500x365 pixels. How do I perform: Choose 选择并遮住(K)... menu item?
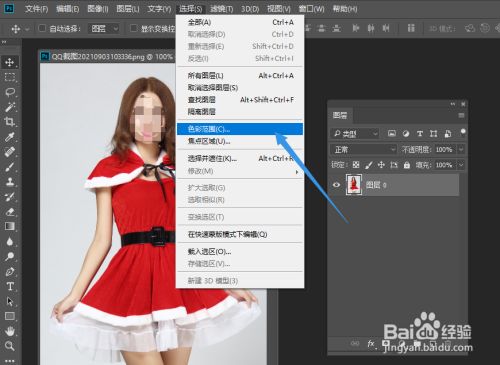pyautogui.click(x=240, y=159)
